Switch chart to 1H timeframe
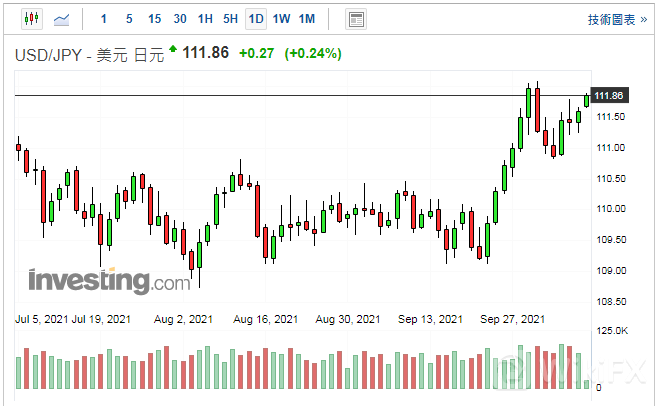Viewport: 657px width, 406px height. pos(205,19)
